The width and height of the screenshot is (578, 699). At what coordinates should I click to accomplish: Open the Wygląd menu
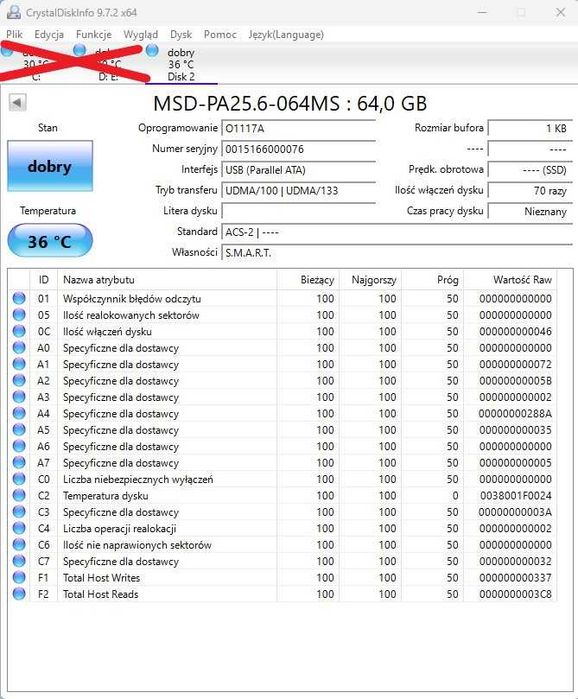tap(141, 34)
